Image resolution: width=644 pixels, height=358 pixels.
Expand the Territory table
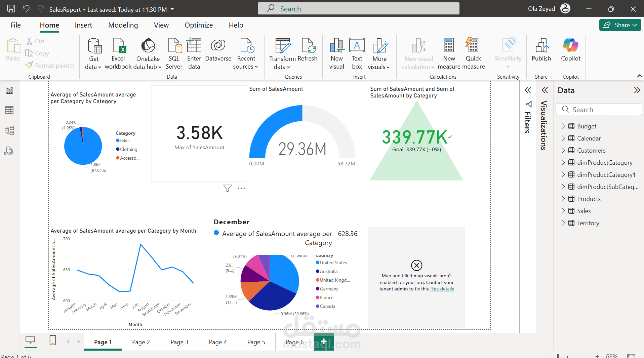(x=563, y=223)
